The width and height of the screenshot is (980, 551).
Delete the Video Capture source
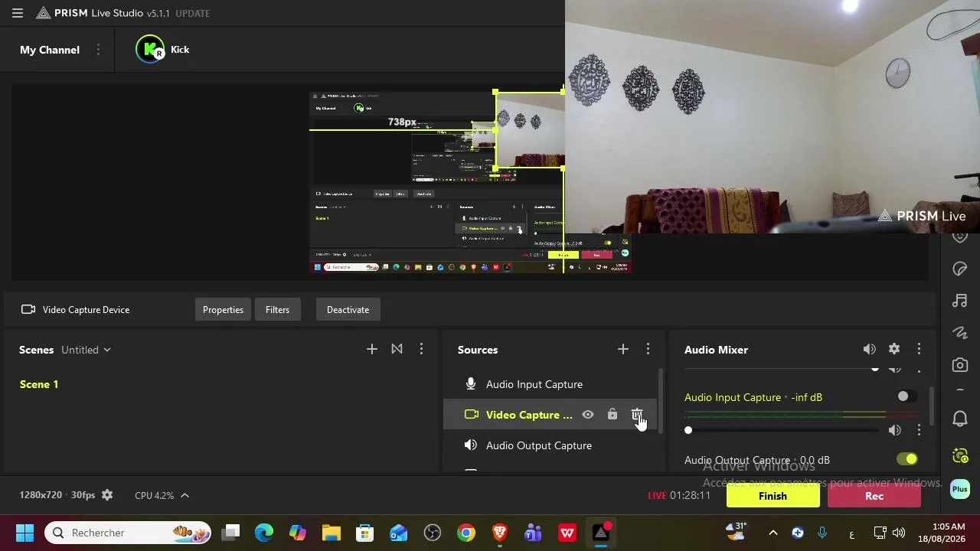(636, 415)
